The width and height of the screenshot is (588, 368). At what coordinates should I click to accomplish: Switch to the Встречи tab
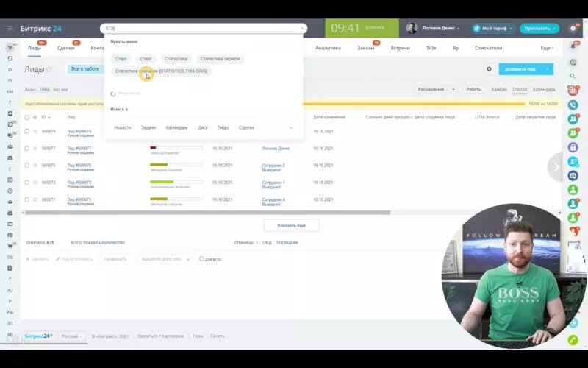pyautogui.click(x=400, y=48)
